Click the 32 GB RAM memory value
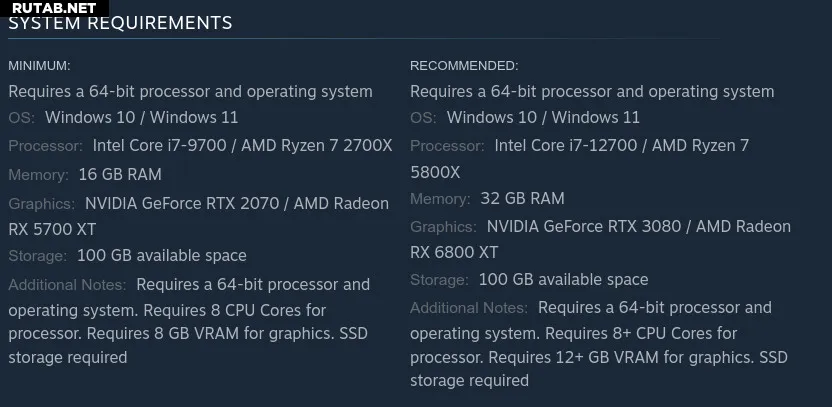 click(522, 198)
